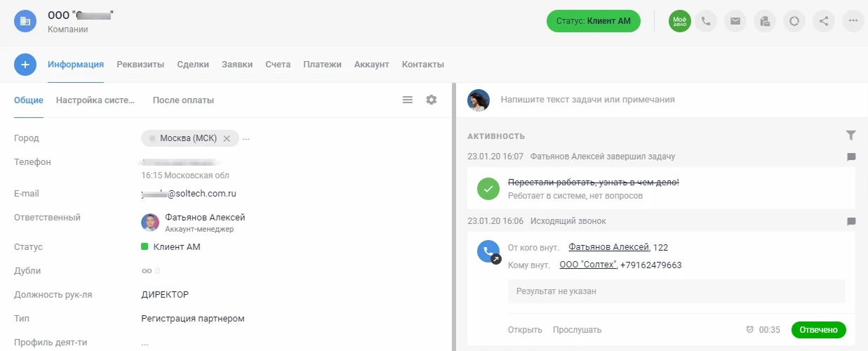The image size is (868, 351).
Task: Open the После оплаты sub-tab
Action: pyautogui.click(x=183, y=100)
